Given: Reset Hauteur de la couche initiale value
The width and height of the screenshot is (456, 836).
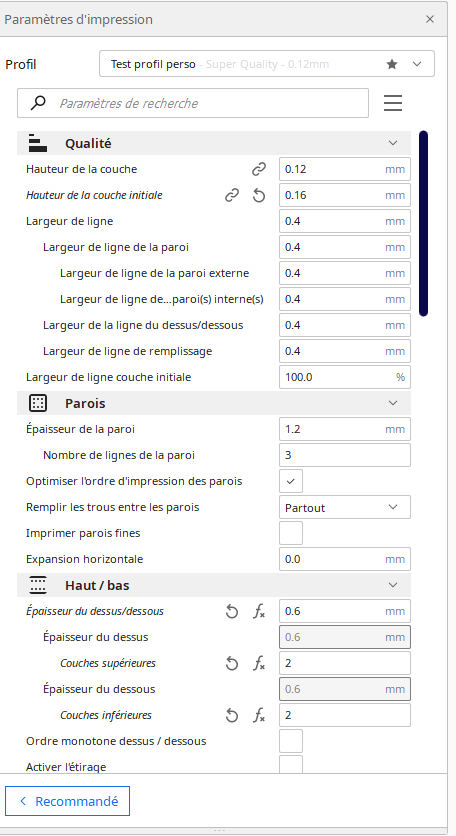Looking at the screenshot, I should (259, 196).
